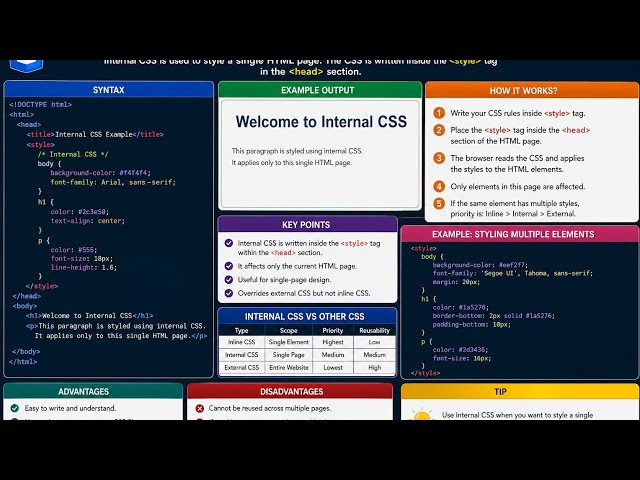Click the 'External CSS' table cell
Viewport: 640px width, 480px height.
242,367
